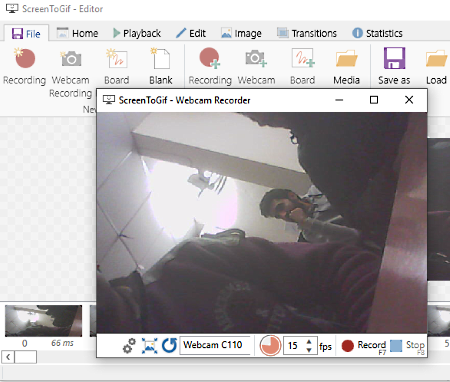This screenshot has width=450, height=382.
Task: Open new Webcam Recording
Action: point(70,73)
